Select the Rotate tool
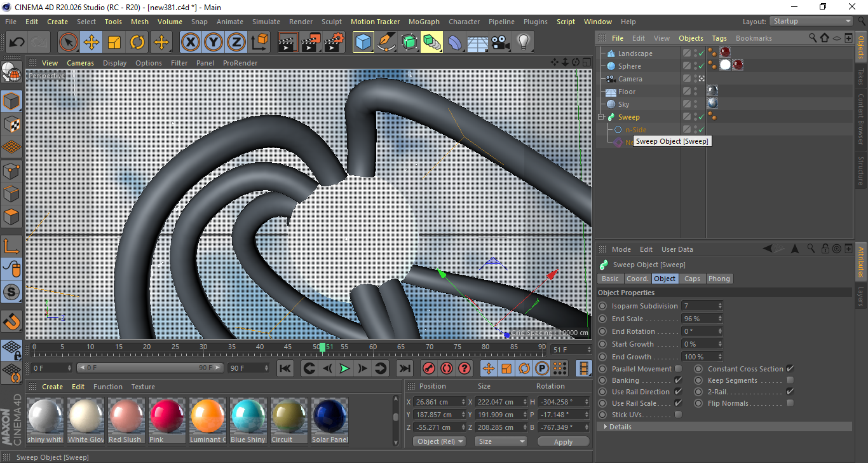This screenshot has width=868, height=463. [137, 43]
